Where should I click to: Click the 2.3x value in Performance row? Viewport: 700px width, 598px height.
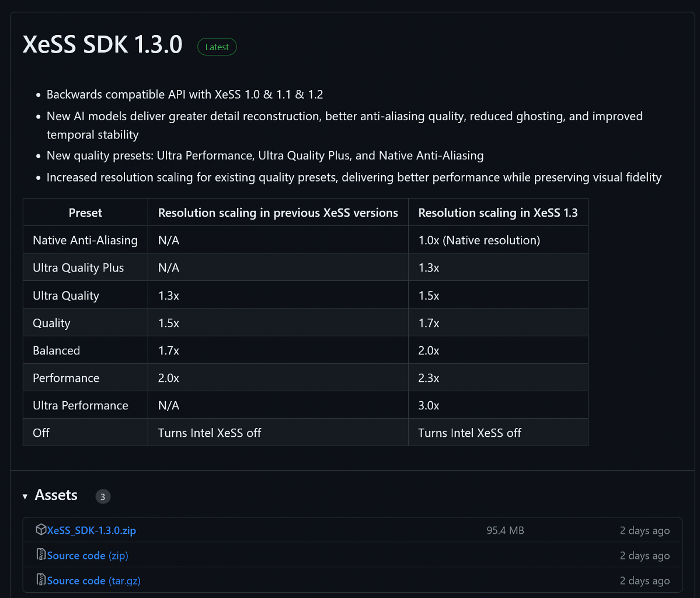point(429,378)
